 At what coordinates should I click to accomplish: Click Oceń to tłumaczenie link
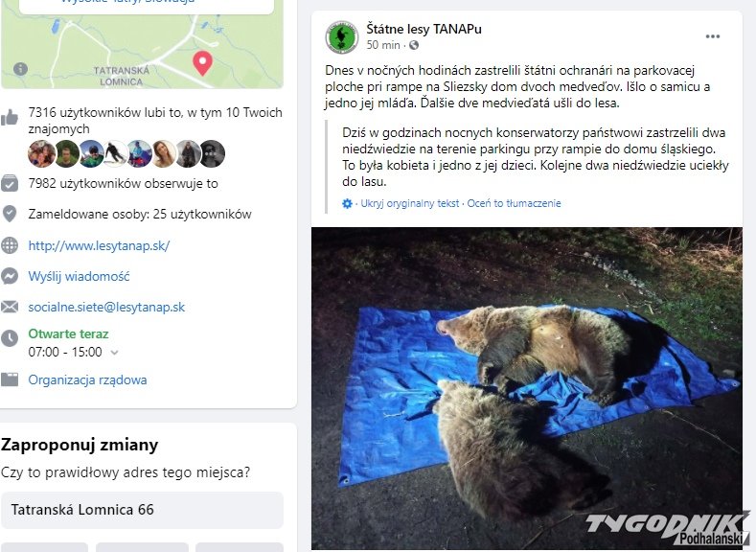pyautogui.click(x=514, y=203)
